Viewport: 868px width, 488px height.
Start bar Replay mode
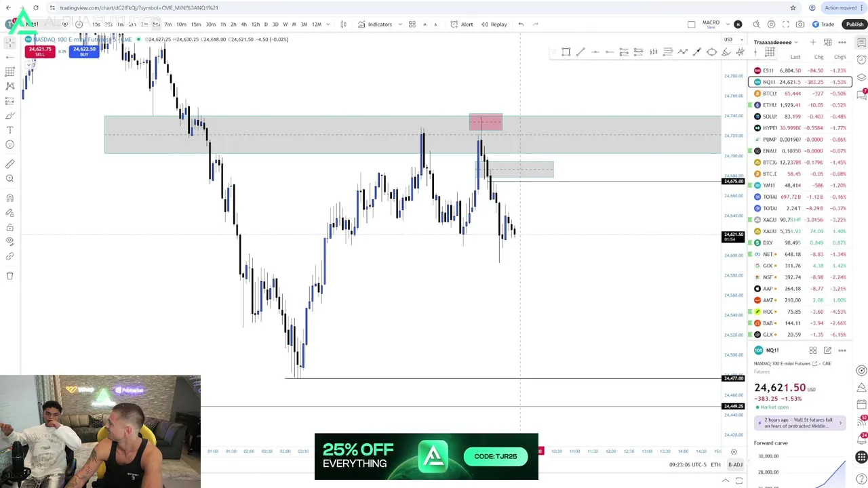(494, 24)
